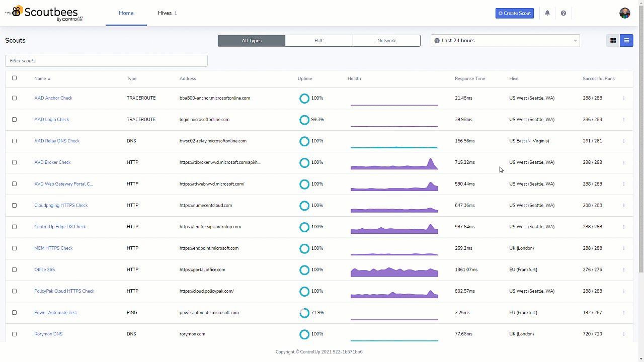Click the 192 / 267 successful runs value

click(x=592, y=313)
